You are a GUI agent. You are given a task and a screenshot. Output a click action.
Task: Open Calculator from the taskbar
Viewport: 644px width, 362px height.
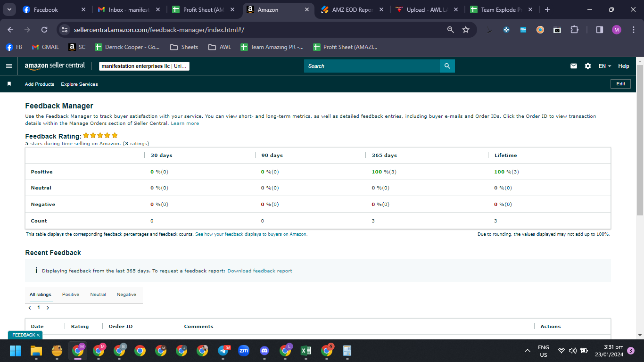point(347,351)
